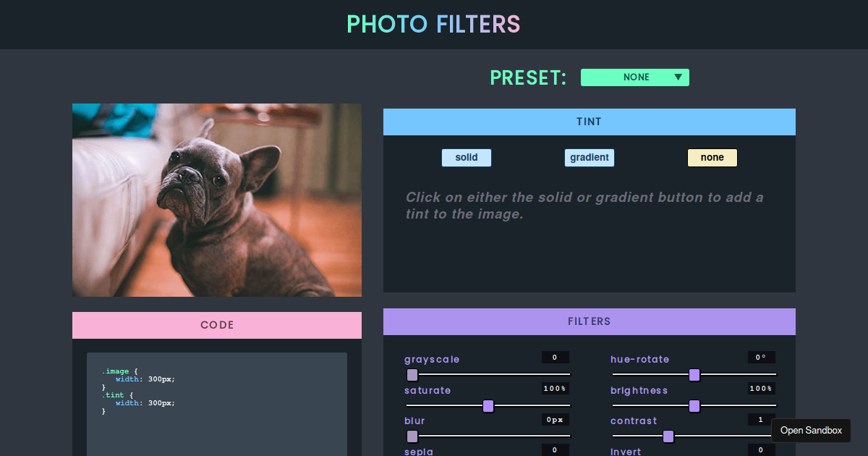
Task: Click the blur slider handle
Action: pos(412,436)
